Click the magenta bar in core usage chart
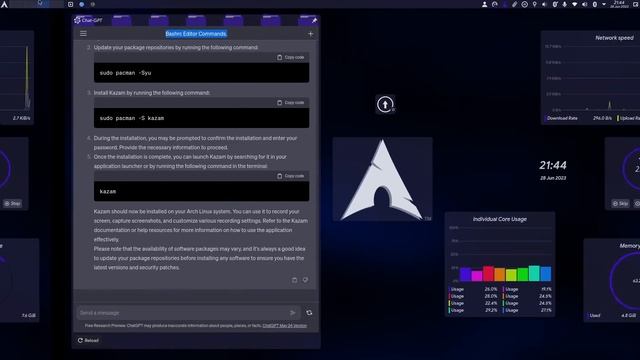Image resolution: width=640 pixels, height=360 pixels. tap(477, 276)
